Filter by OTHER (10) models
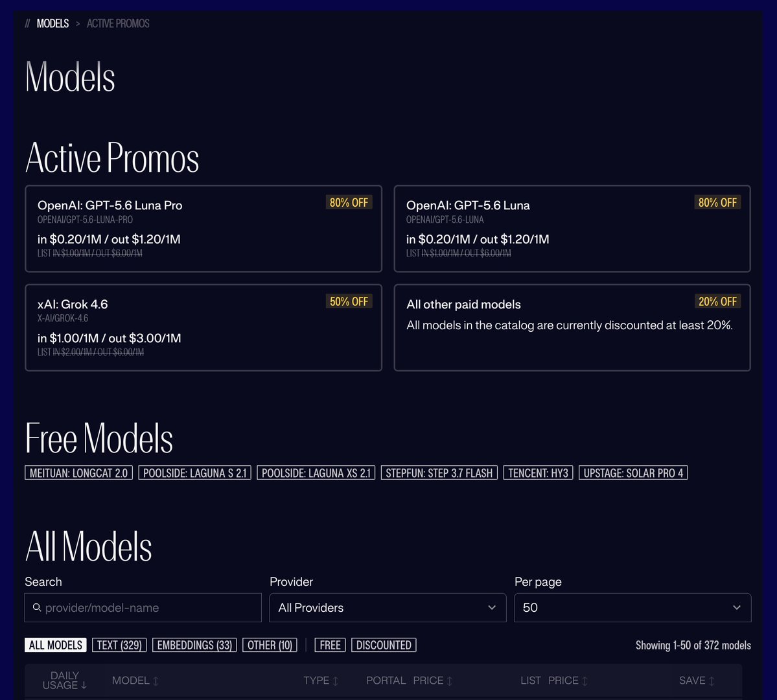Screen dimensions: 777x700 coord(270,645)
